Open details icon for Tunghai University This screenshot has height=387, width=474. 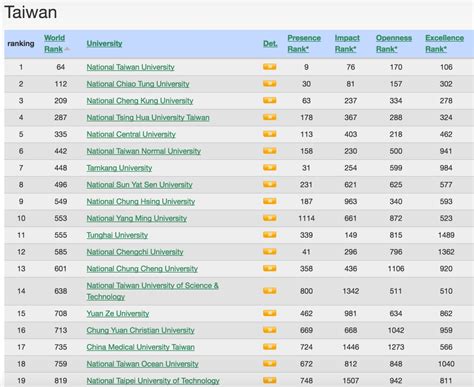270,235
